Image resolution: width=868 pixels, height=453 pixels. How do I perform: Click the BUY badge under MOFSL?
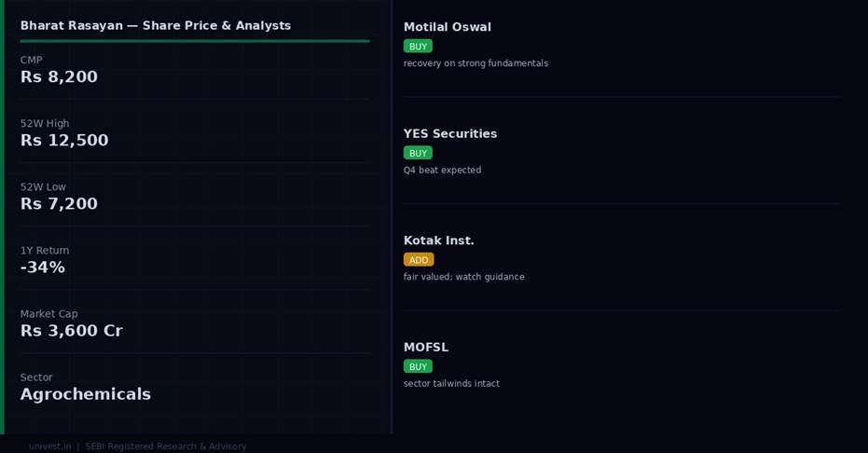point(418,366)
